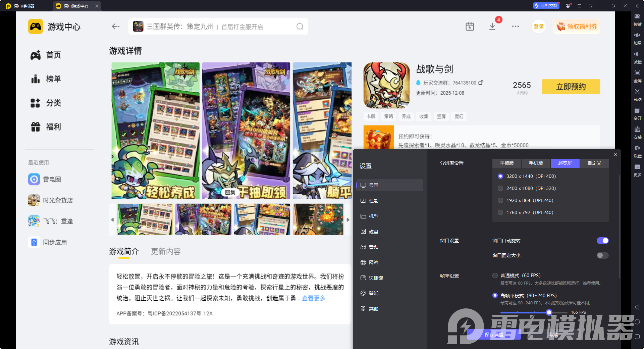Screen dimensions: 644x349
Task: Click the 加量 volume up icon
Action: tap(637, 38)
